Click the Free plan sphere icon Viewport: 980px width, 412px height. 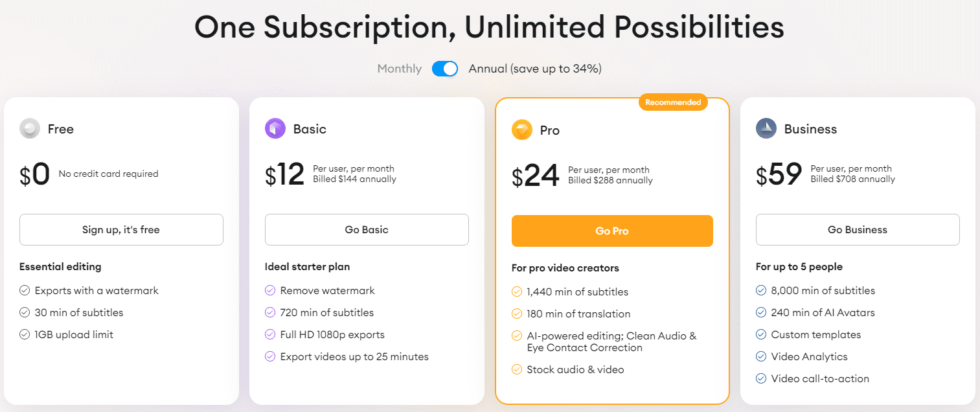(x=30, y=129)
